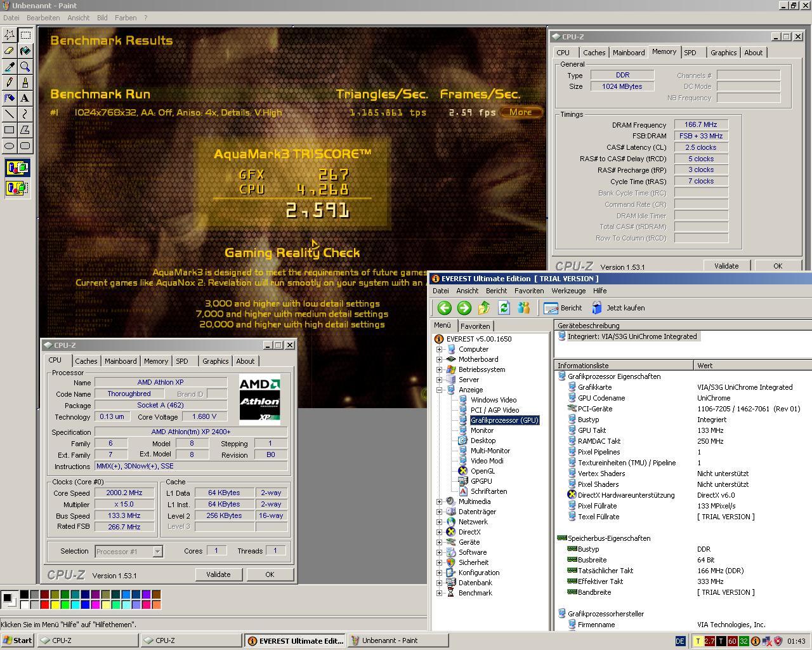
Task: Enable opaque selection mode option in Paint
Action: pos(17,168)
